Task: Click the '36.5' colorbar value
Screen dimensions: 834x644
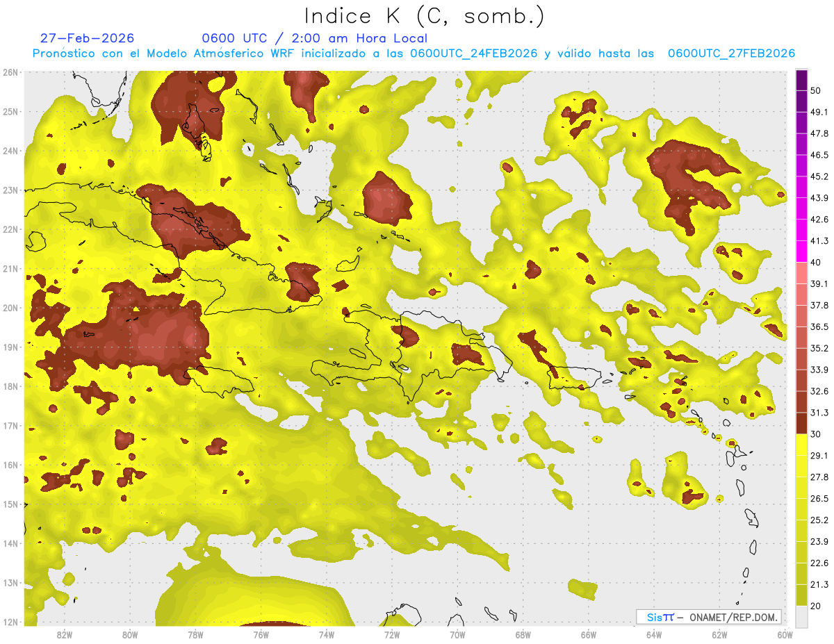Action: pyautogui.click(x=819, y=327)
